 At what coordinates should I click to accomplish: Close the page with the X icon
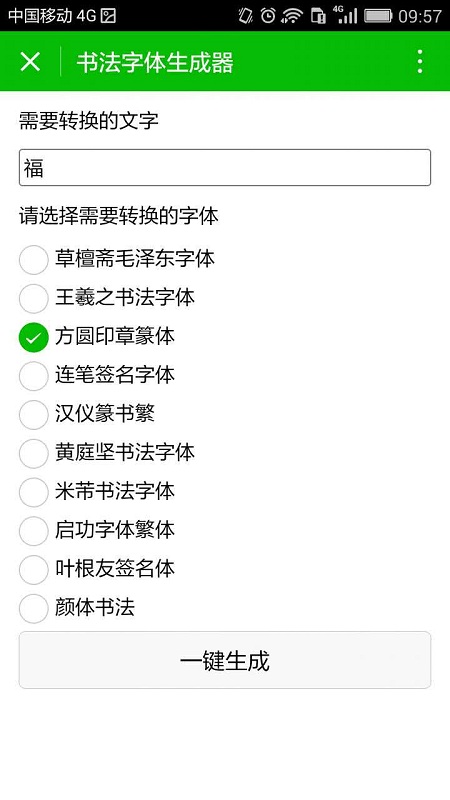[30, 62]
